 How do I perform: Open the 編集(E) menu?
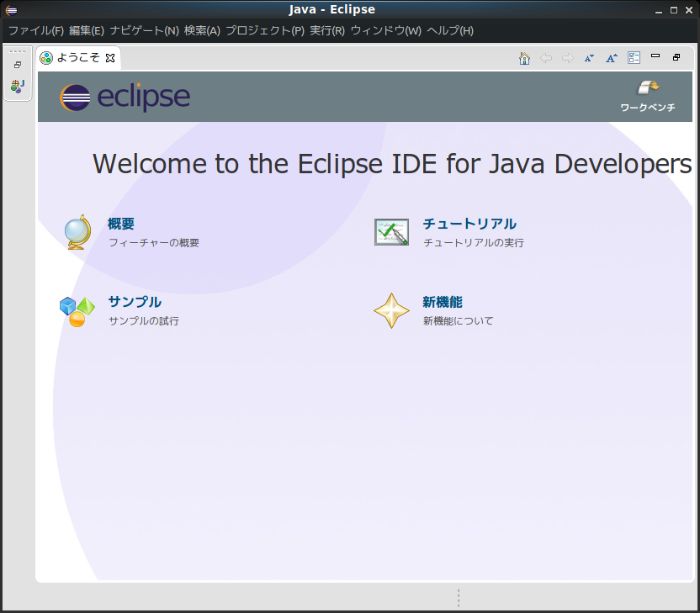click(x=87, y=30)
